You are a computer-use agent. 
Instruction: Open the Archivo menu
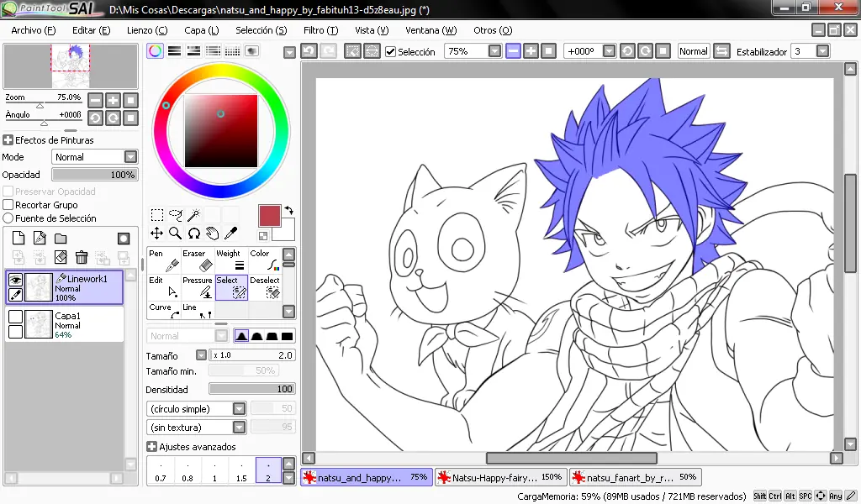tap(34, 30)
